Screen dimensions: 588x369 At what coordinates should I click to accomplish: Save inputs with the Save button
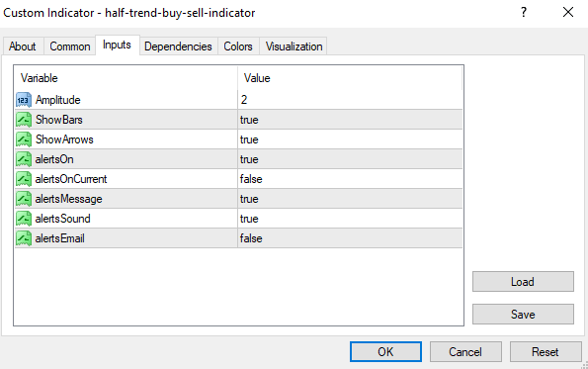[x=523, y=315]
